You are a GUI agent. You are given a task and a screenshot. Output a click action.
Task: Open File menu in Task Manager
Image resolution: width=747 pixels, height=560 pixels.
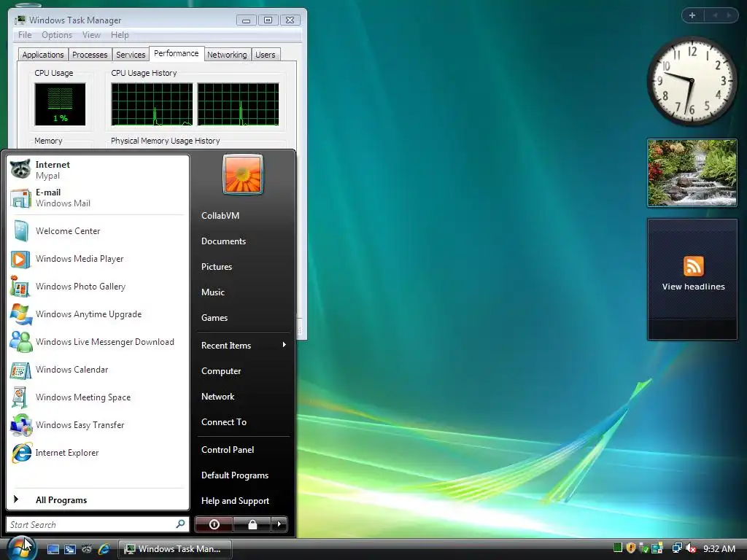[x=25, y=35]
